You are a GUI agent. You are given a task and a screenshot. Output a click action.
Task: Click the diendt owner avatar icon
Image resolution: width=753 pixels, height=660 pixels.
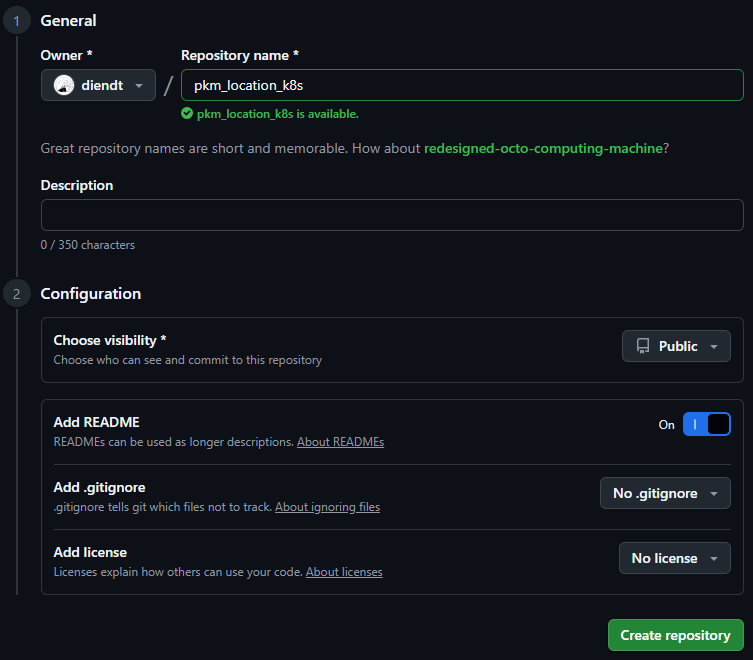(x=64, y=86)
